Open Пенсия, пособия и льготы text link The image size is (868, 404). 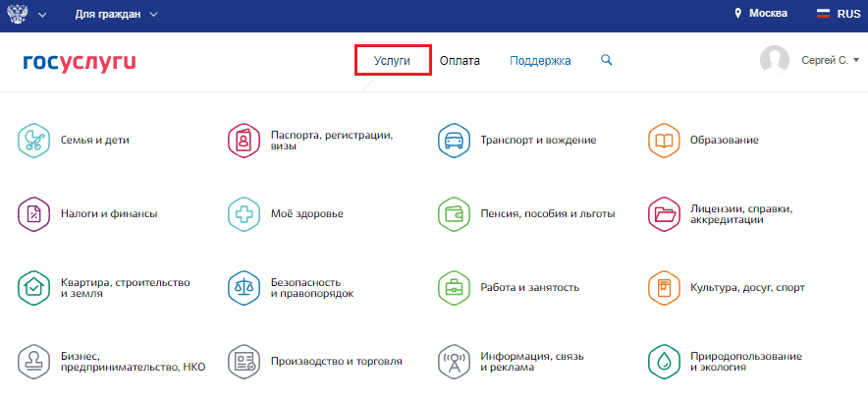(548, 214)
